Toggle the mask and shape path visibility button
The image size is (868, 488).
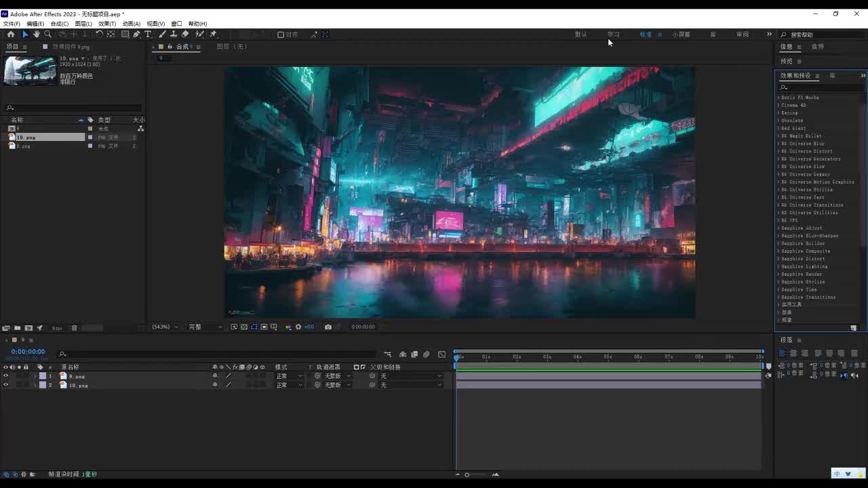(x=254, y=327)
